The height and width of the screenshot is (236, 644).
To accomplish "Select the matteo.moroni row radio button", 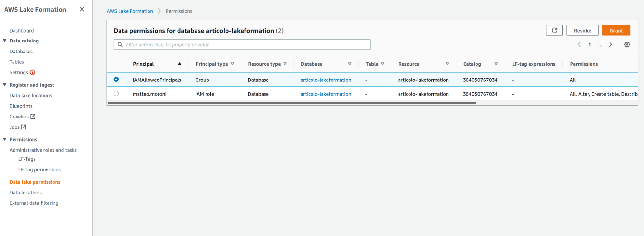I will pyautogui.click(x=116, y=94).
